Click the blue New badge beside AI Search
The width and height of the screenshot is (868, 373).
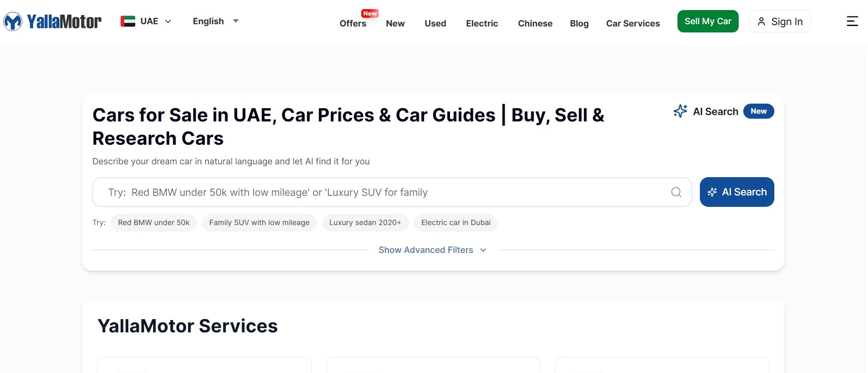[758, 111]
